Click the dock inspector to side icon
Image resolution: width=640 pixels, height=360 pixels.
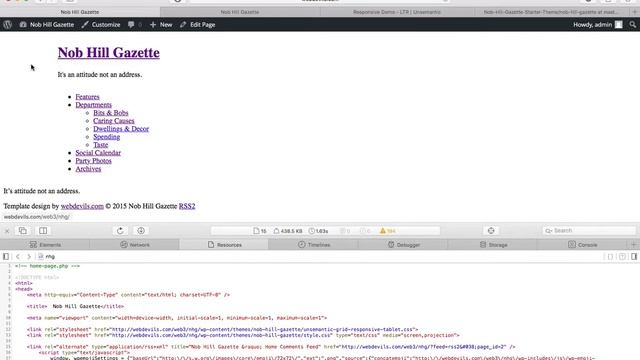tap(43, 231)
